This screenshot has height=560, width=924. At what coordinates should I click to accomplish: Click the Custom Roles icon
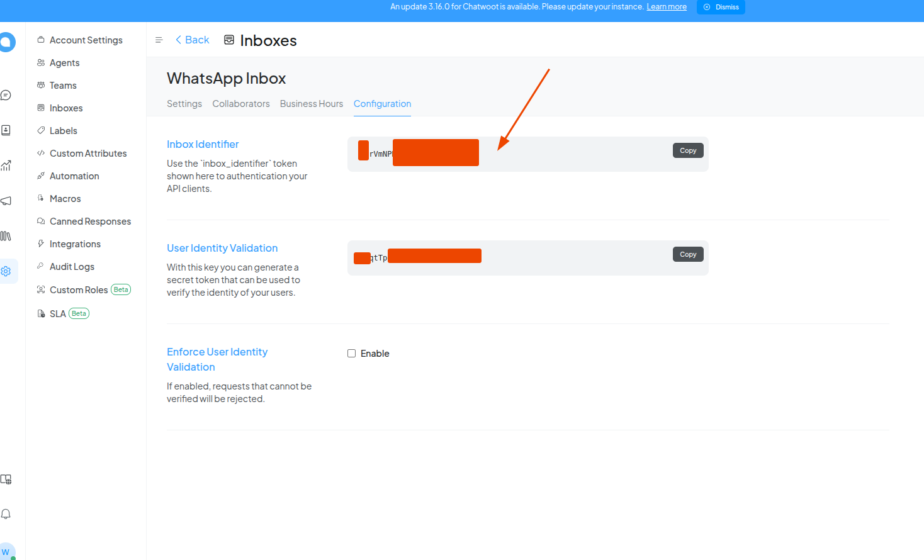pyautogui.click(x=41, y=289)
